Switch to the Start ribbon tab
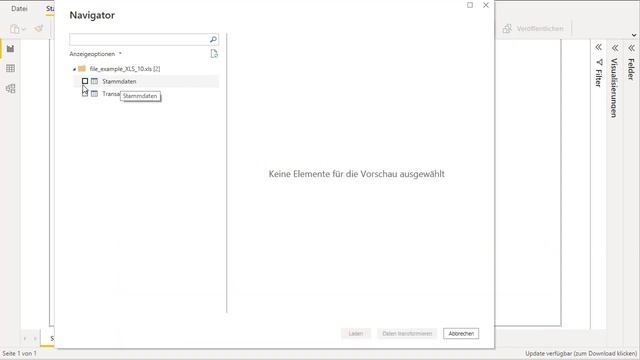Image resolution: width=640 pixels, height=360 pixels. 50,8
